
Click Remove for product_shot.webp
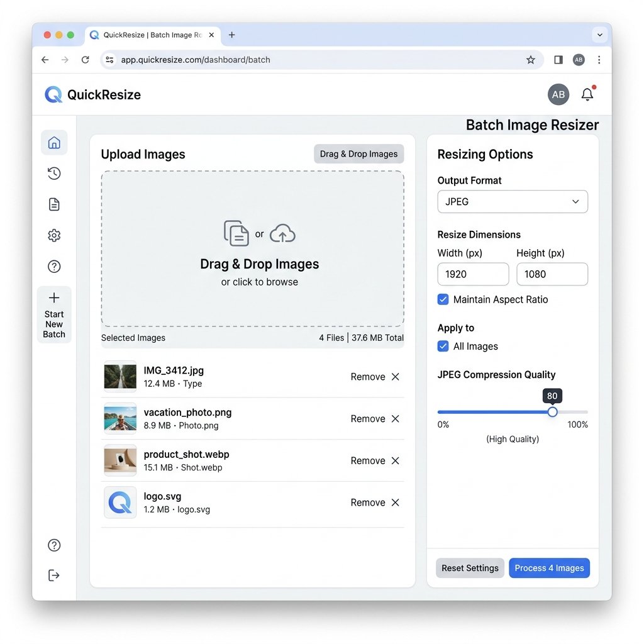click(x=368, y=460)
